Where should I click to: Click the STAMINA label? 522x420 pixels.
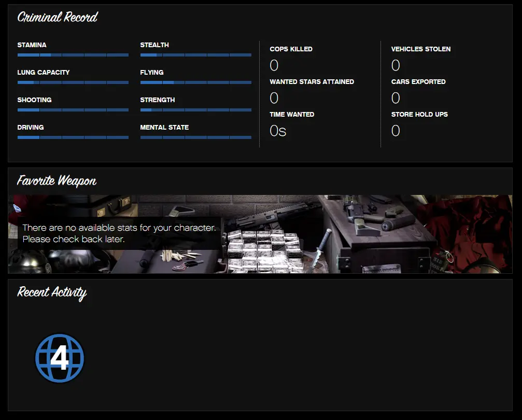[x=32, y=45]
